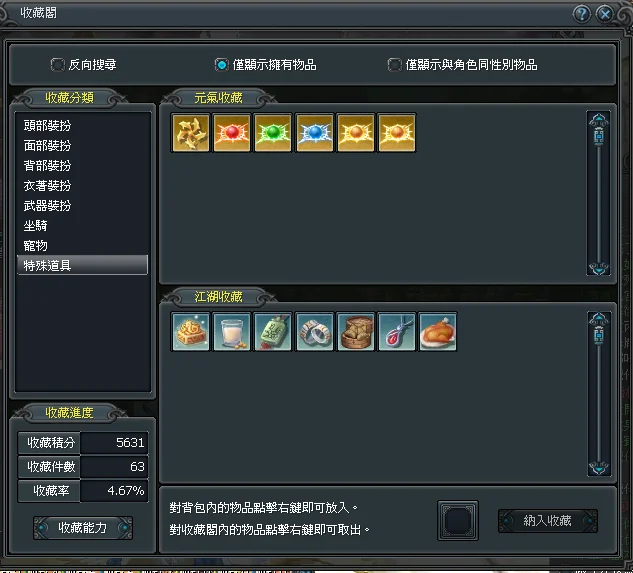Select the red gem necklace item
The width and height of the screenshot is (633, 573).
pyautogui.click(x=397, y=332)
